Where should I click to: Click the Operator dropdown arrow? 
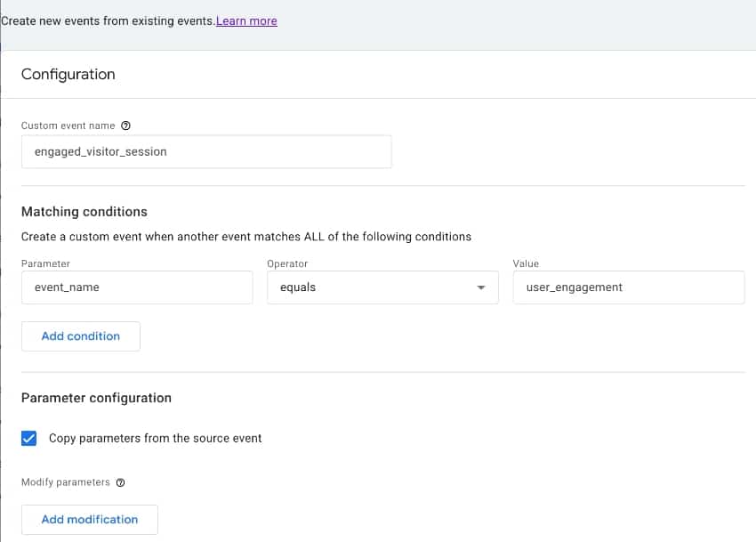click(481, 287)
